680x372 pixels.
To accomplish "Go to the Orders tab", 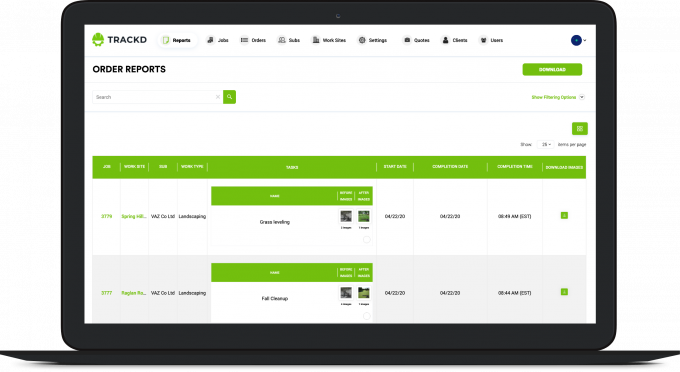I will tap(253, 40).
